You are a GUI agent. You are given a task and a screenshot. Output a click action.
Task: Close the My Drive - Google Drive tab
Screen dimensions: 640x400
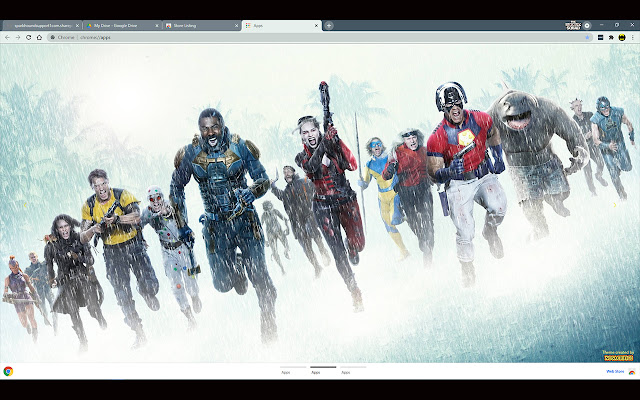click(x=157, y=25)
